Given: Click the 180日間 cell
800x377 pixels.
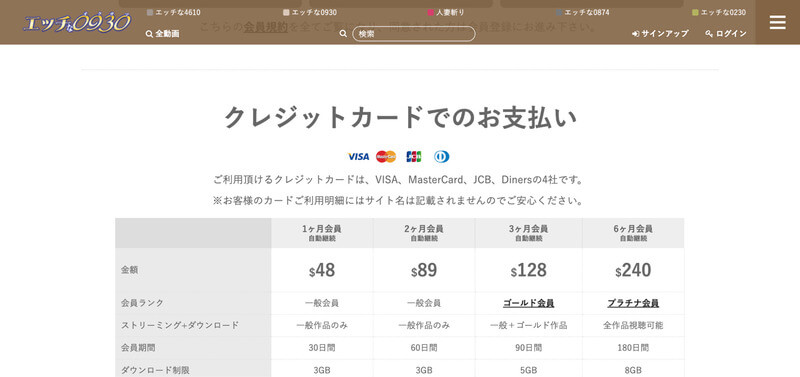Looking at the screenshot, I should [x=633, y=348].
